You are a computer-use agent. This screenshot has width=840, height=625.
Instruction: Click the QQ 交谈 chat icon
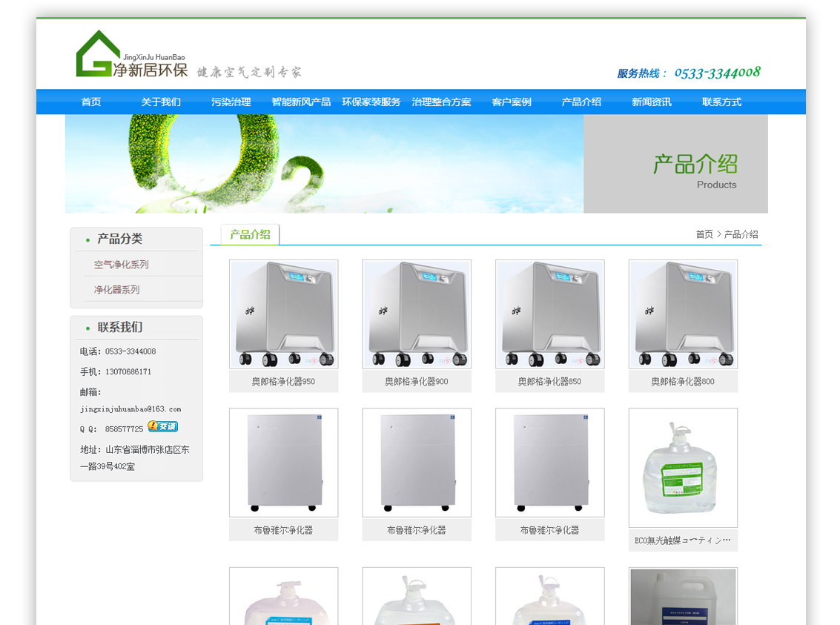pyautogui.click(x=163, y=426)
